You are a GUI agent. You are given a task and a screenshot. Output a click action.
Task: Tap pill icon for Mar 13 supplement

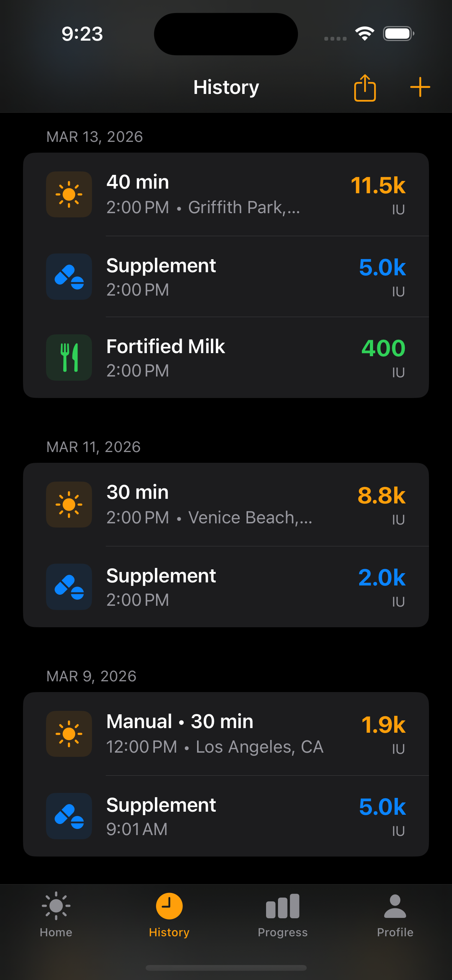pos(69,276)
